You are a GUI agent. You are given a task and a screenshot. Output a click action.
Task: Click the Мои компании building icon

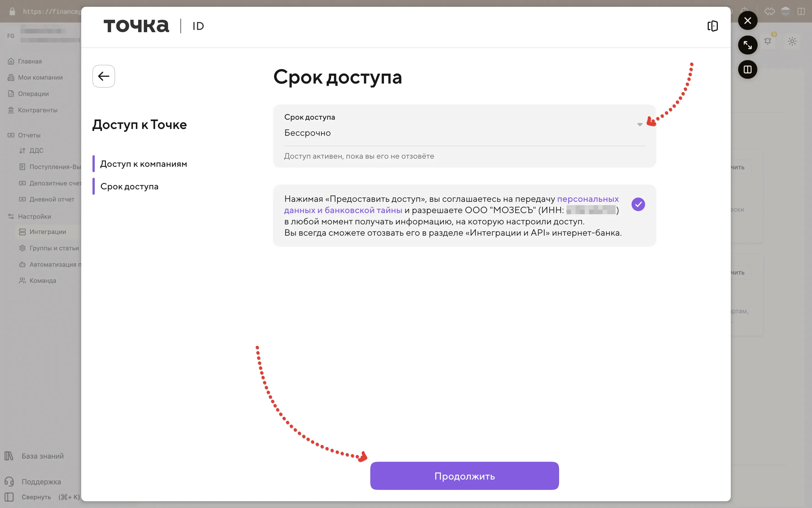tap(11, 77)
